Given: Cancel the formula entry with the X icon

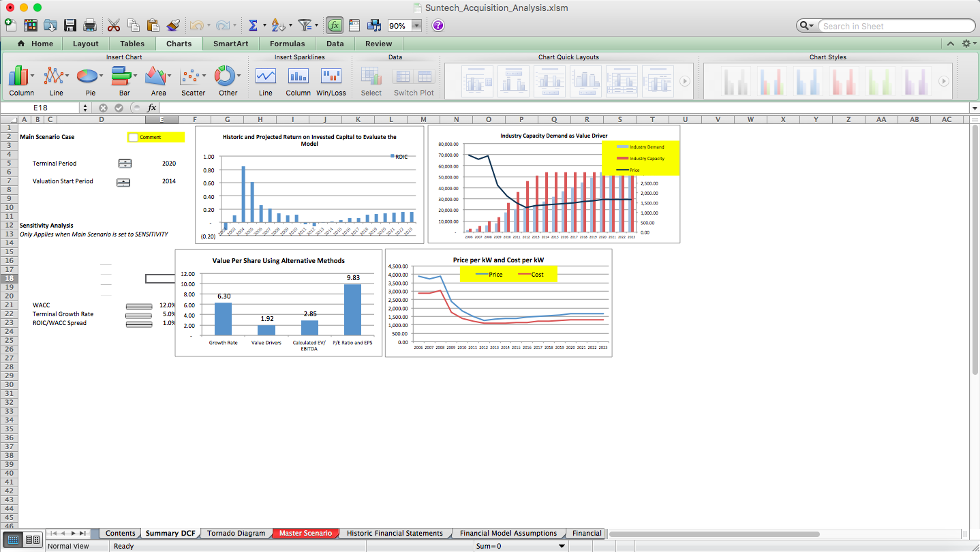Looking at the screenshot, I should (103, 107).
